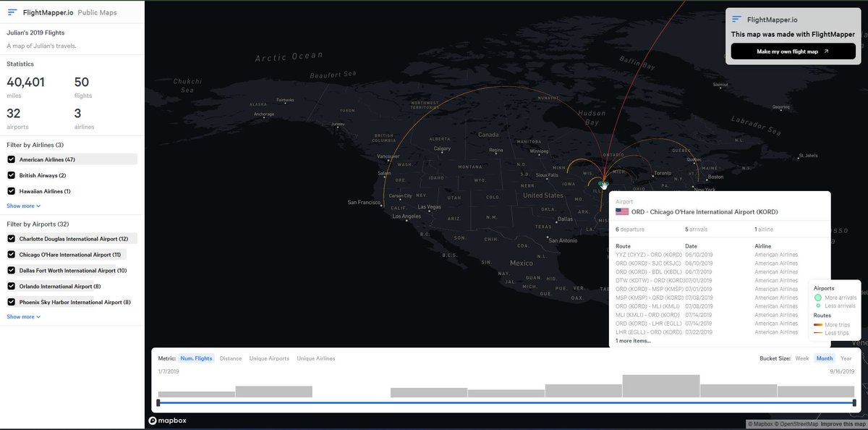Toggle Charlotte Douglas International Airport checkbox
Image resolution: width=868 pixels, height=430 pixels.
pos(11,238)
